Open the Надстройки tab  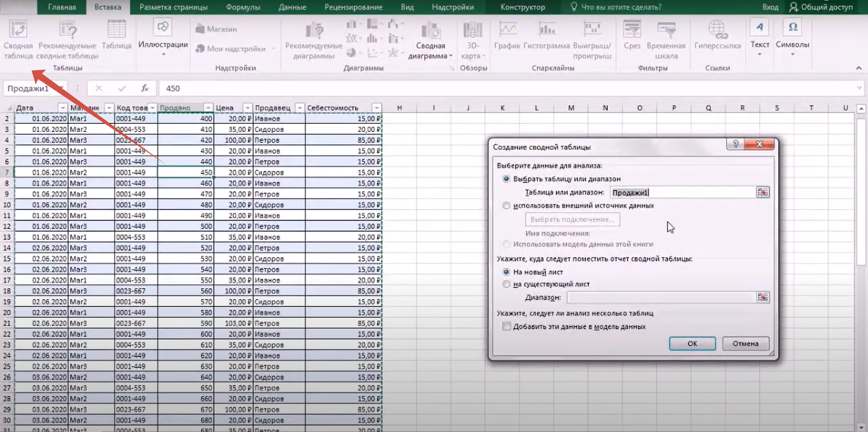point(453,7)
